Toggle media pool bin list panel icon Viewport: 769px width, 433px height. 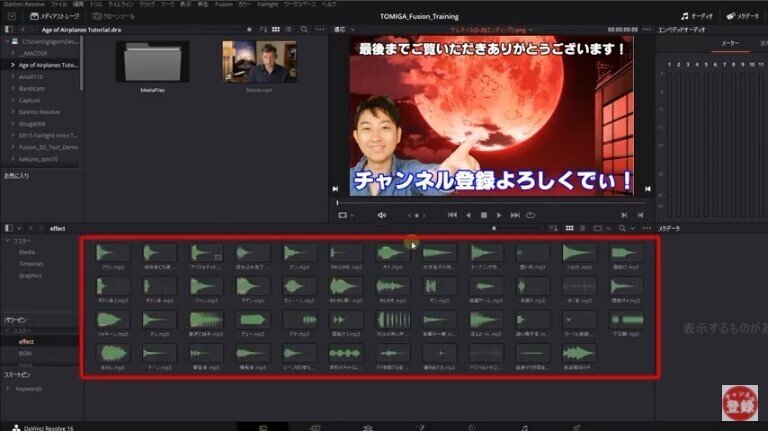(x=8, y=229)
